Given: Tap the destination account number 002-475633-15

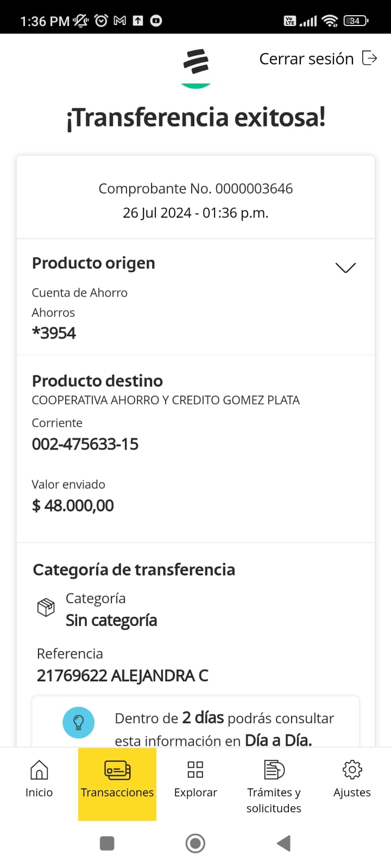Looking at the screenshot, I should pos(85,444).
